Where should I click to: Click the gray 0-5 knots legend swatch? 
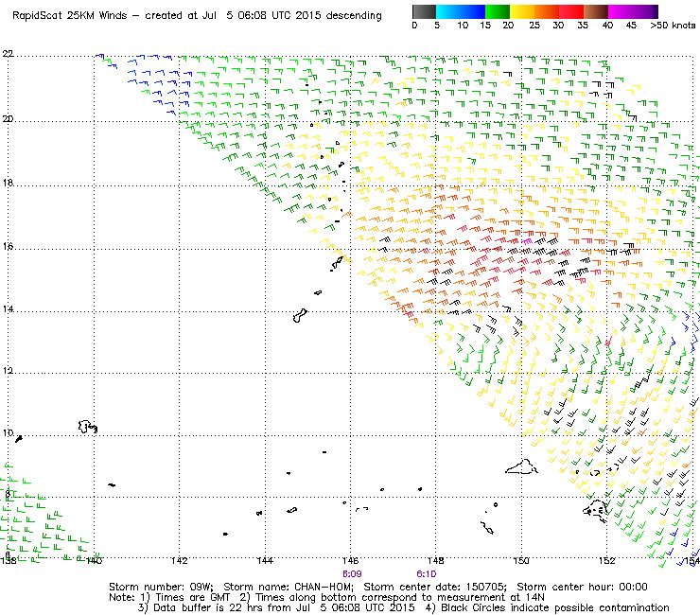pos(424,11)
